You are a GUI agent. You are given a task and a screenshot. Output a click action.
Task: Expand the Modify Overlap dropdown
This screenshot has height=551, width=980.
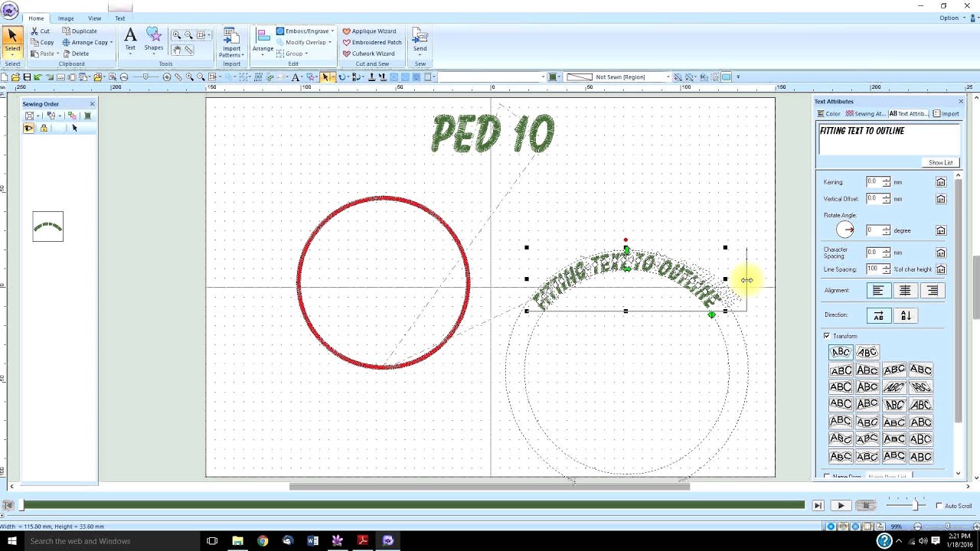(x=330, y=43)
